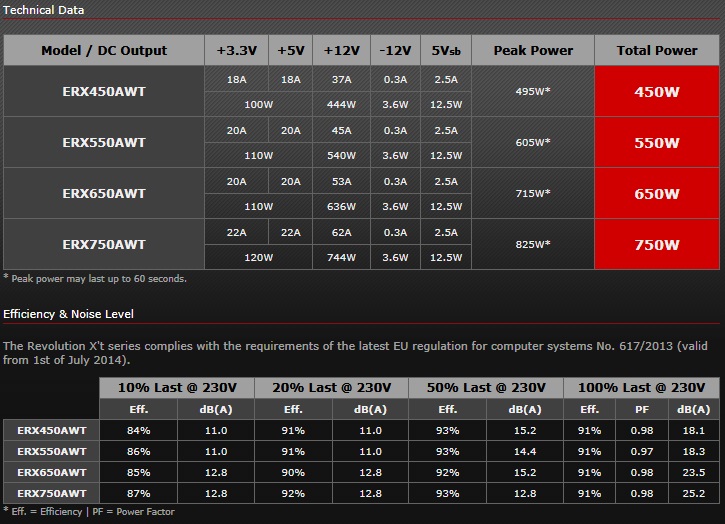This screenshot has width=725, height=524.
Task: Click ERX450AWT in the Technical Data table
Action: pyautogui.click(x=104, y=91)
